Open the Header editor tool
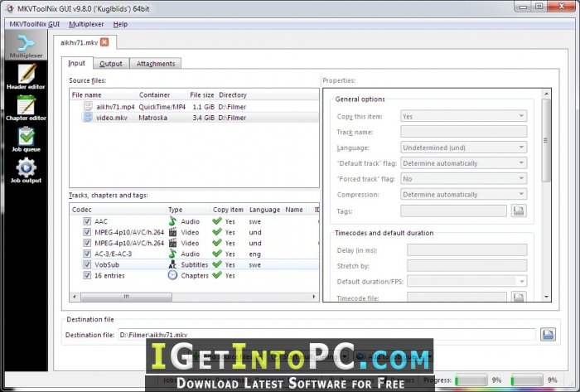Image resolution: width=580 pixels, height=392 pixels. click(x=27, y=76)
